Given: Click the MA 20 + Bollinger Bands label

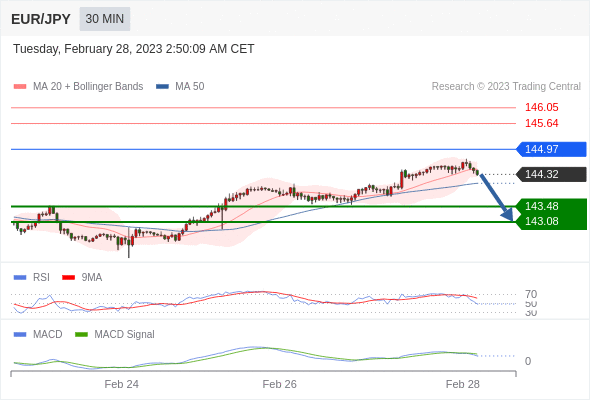Looking at the screenshot, I should (x=88, y=87).
